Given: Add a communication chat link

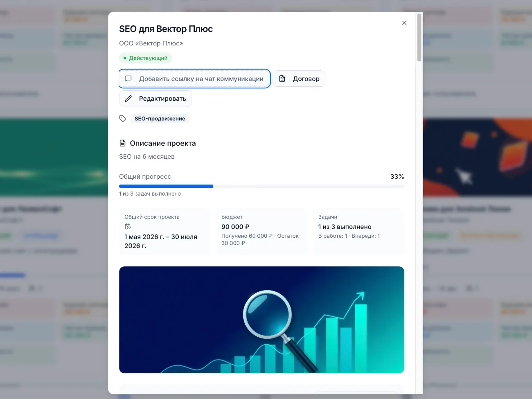Looking at the screenshot, I should tap(195, 79).
